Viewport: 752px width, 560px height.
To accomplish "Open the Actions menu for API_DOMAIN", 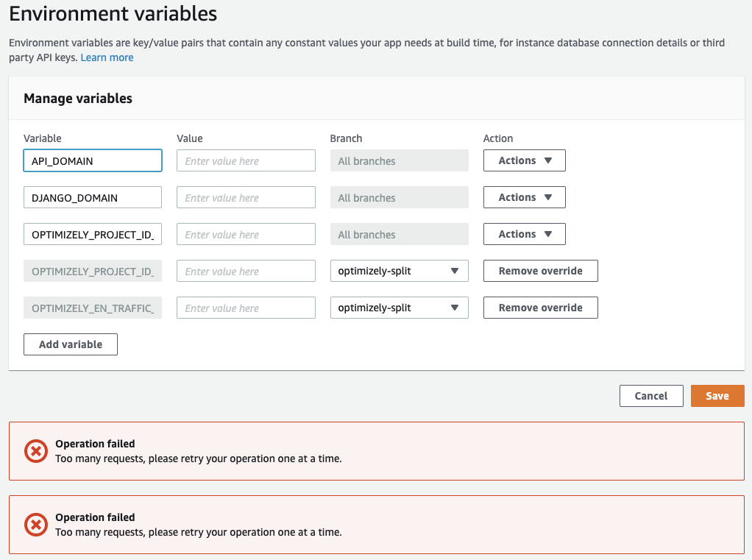I will 524,160.
